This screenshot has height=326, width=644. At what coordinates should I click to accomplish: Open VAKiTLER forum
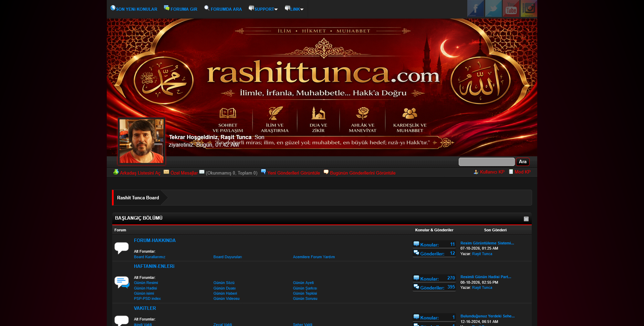(x=145, y=308)
